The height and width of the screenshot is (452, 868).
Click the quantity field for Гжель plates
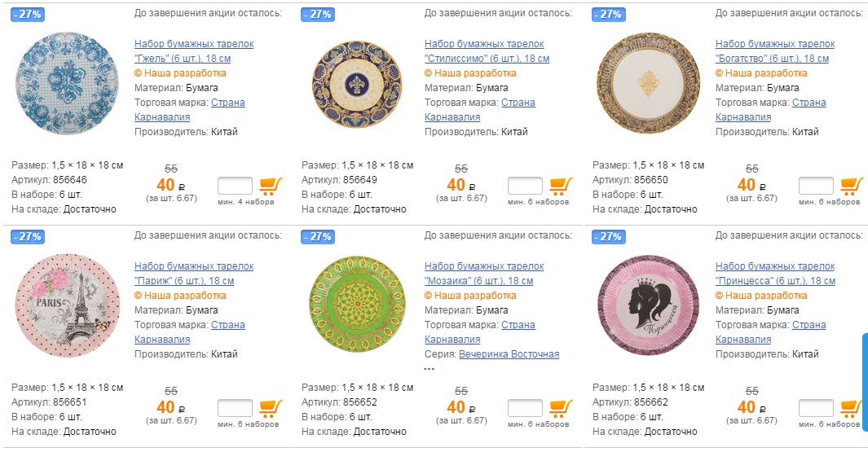[235, 186]
